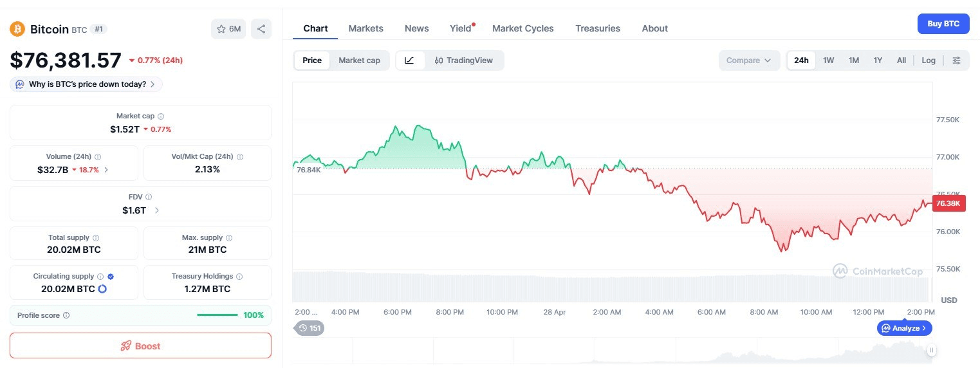This screenshot has width=980, height=368.
Task: Open the Compare dropdown
Action: 748,60
